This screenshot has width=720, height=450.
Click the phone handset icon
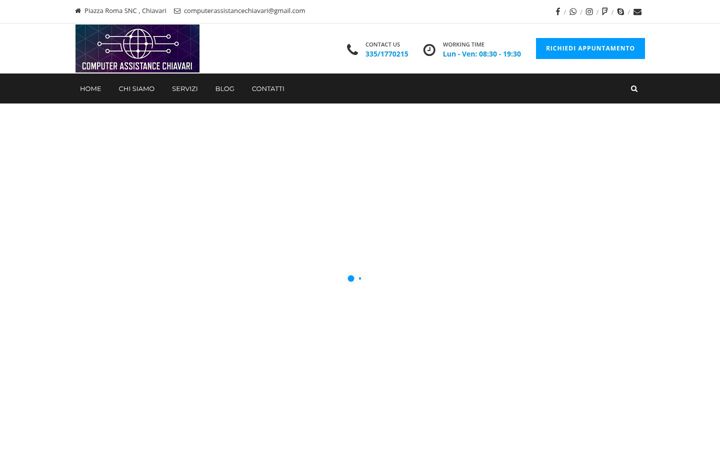tap(352, 49)
